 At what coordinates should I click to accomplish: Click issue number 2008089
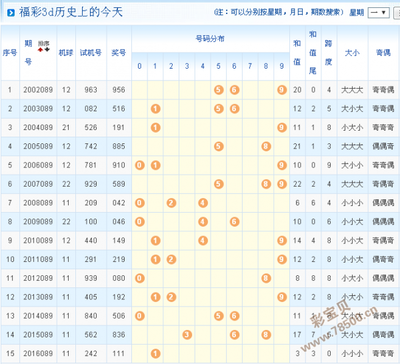point(38,203)
